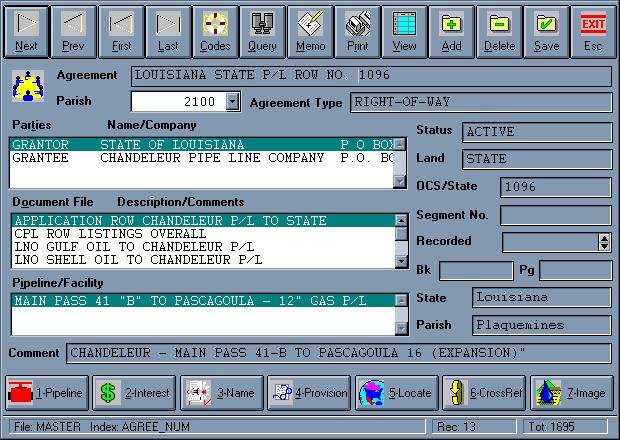This screenshot has width=620, height=440.
Task: Open the 7-Image viewer
Action: (x=572, y=393)
